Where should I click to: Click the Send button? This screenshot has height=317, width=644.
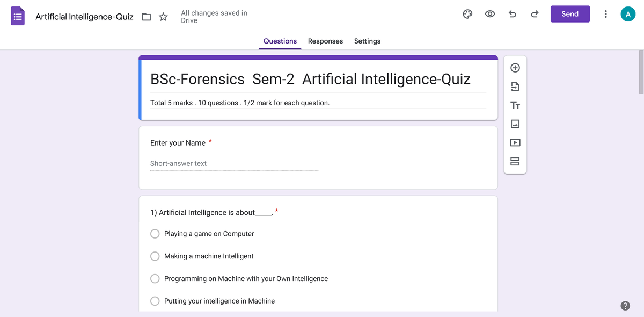click(x=570, y=14)
